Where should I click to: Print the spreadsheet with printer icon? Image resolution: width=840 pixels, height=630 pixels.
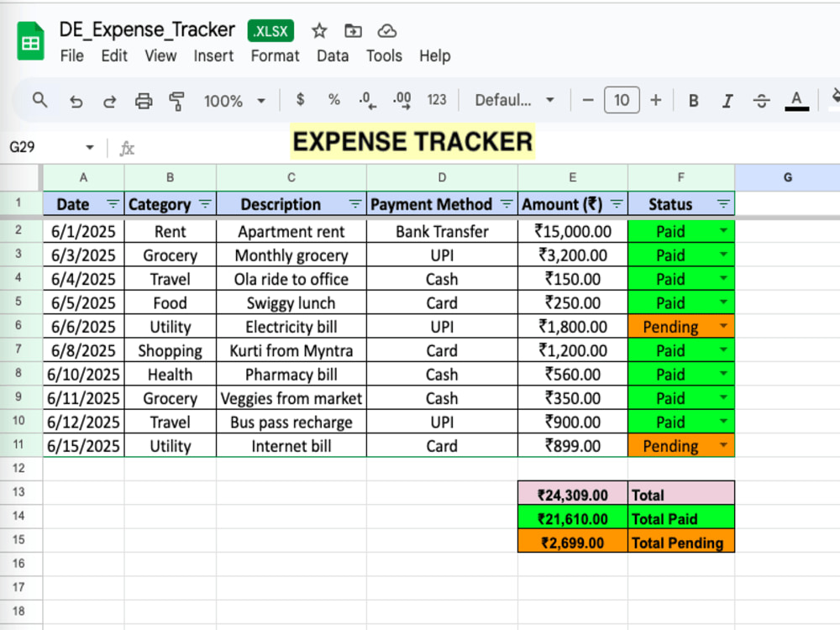[144, 101]
